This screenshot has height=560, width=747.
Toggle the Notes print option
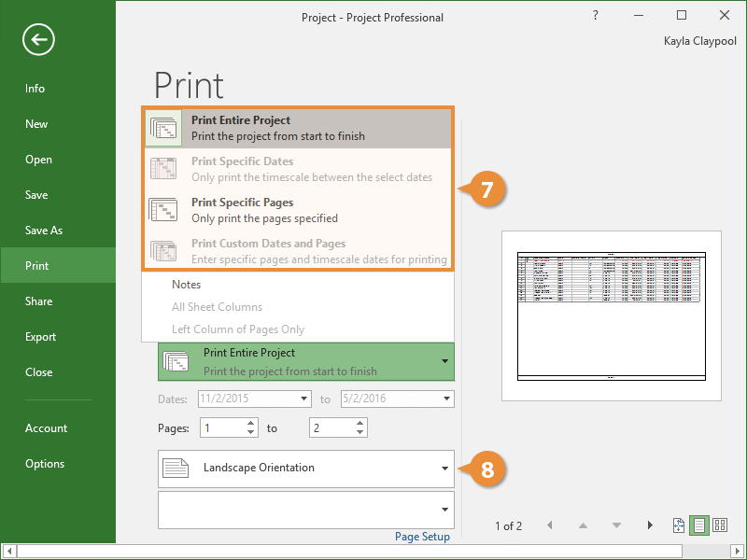click(187, 285)
